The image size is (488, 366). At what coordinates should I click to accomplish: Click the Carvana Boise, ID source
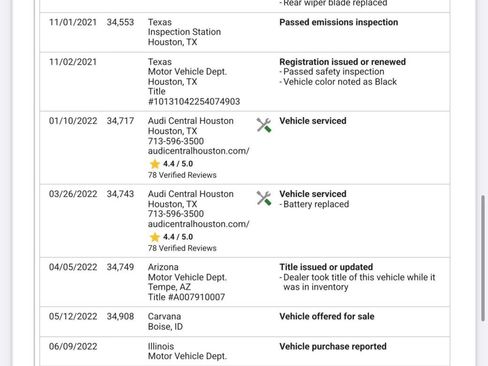pyautogui.click(x=165, y=321)
